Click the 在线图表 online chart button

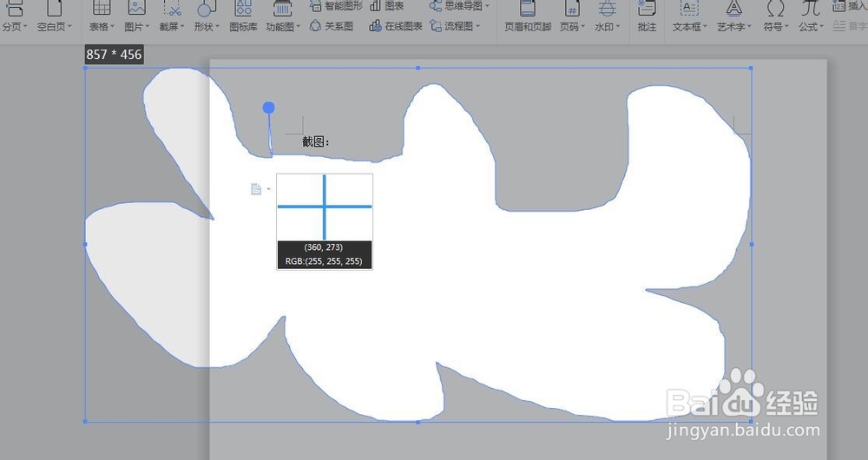tap(396, 26)
